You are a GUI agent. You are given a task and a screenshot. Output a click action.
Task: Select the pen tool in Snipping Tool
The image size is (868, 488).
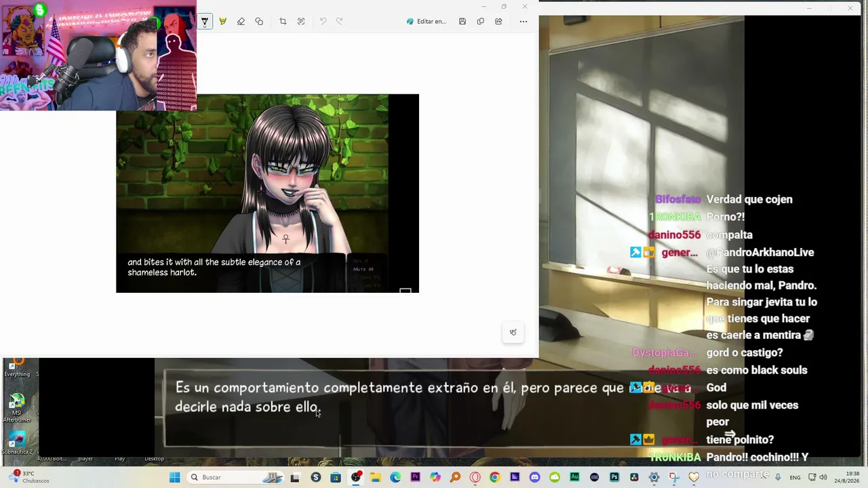[x=205, y=22]
